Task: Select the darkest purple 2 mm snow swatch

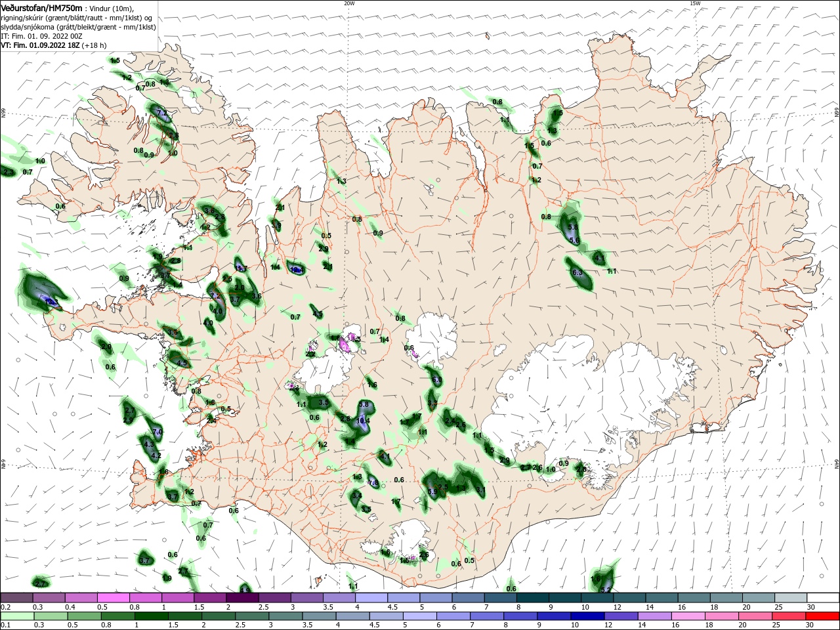Action: [x=242, y=598]
